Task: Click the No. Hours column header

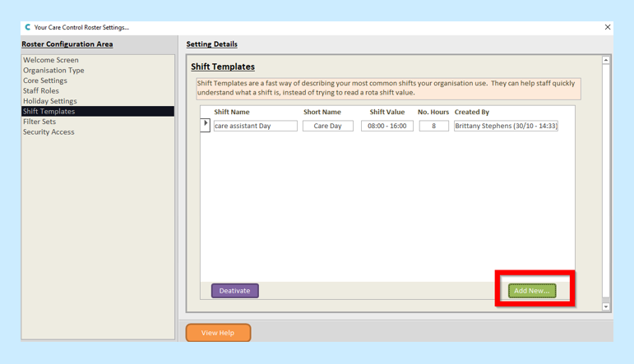Action: coord(433,112)
